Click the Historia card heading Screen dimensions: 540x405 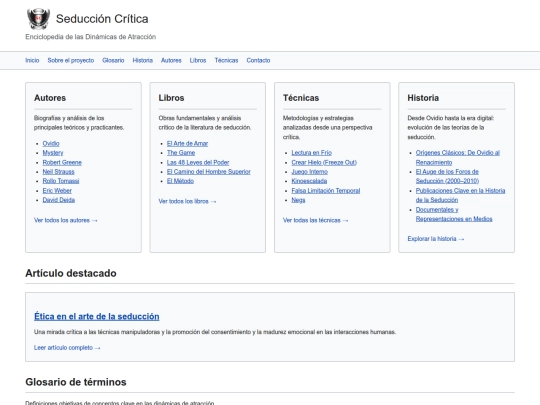pyautogui.click(x=423, y=98)
